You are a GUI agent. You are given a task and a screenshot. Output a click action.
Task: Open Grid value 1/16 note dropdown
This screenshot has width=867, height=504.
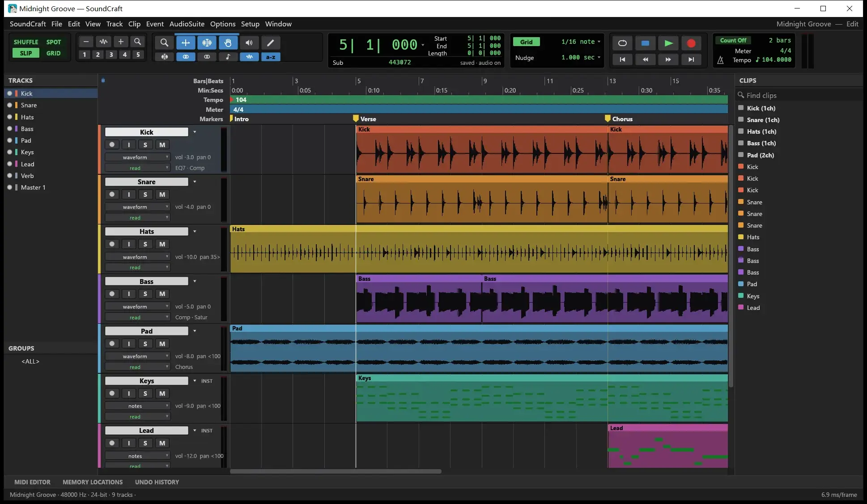(x=581, y=42)
